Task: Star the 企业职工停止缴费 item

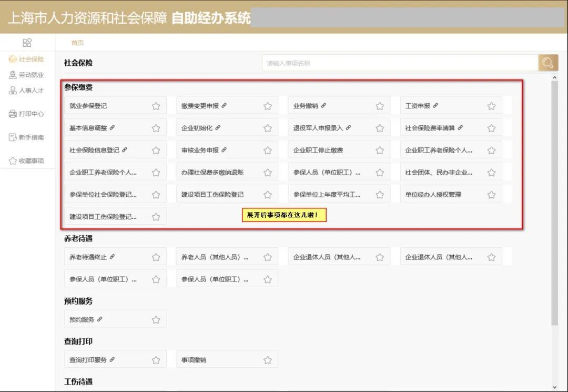Action: point(380,150)
